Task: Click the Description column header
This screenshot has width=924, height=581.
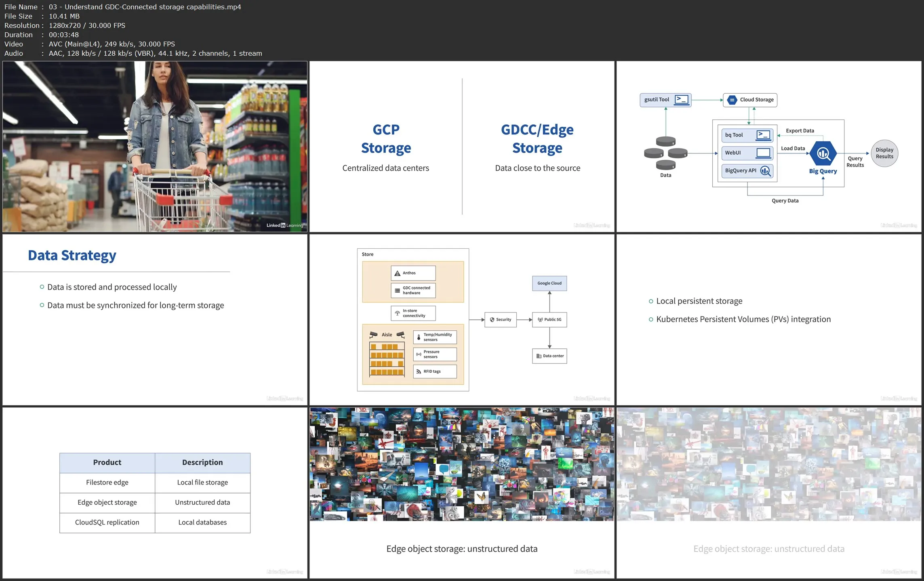Action: (202, 463)
